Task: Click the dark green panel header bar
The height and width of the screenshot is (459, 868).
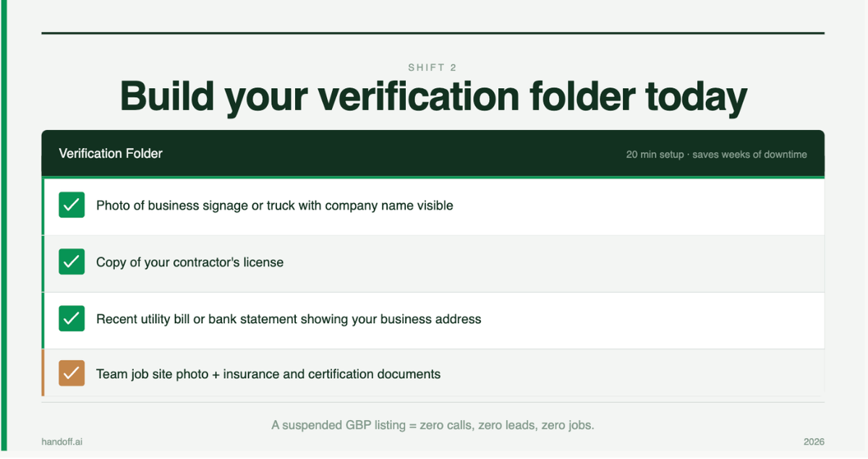Action: coord(433,153)
